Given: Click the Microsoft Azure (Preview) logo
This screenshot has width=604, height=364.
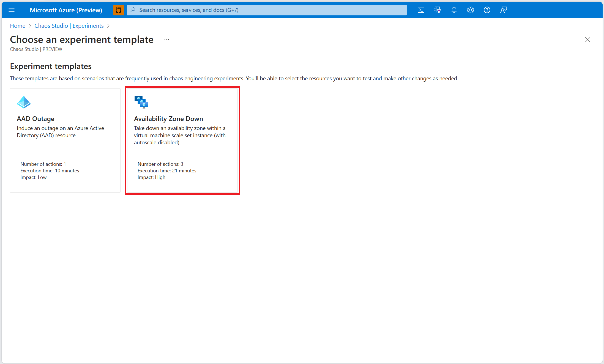Looking at the screenshot, I should click(x=66, y=10).
